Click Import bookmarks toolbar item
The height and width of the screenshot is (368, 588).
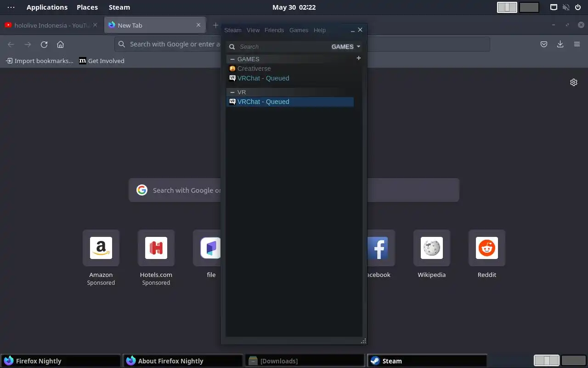click(x=40, y=61)
